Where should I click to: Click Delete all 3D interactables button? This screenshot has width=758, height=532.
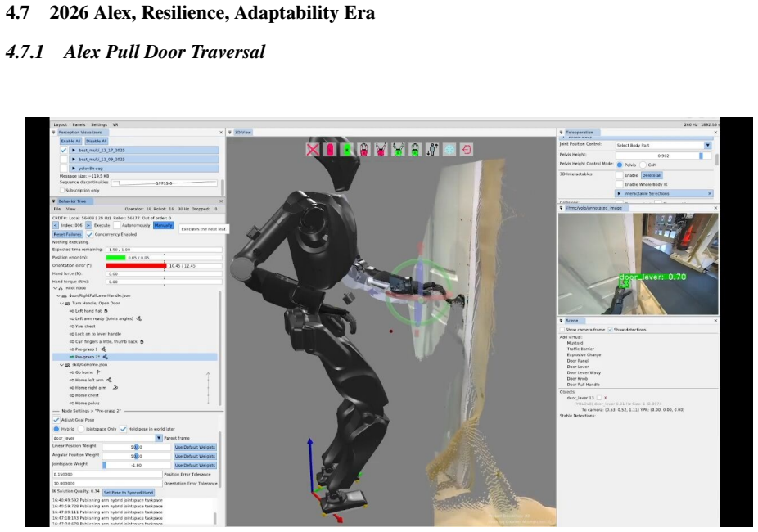click(652, 175)
